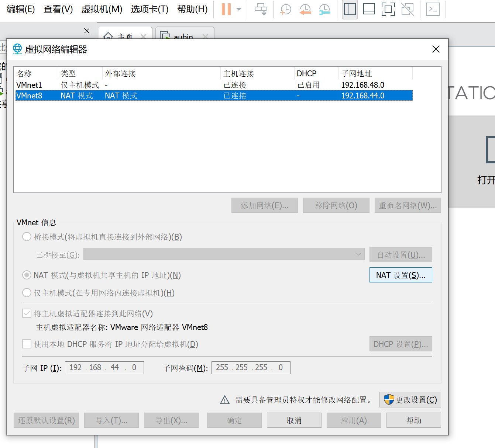Click the Unity mode toolbar icon
Viewport: 495px width, 448px height.
(x=408, y=9)
